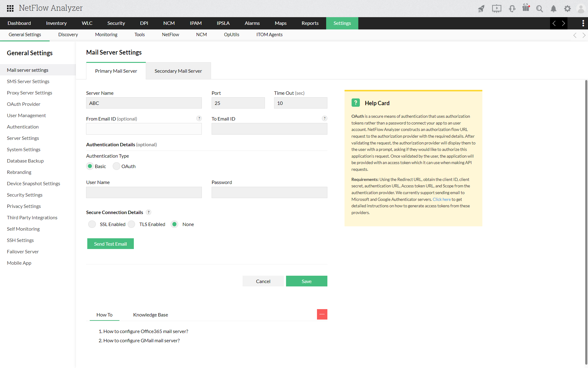Enable the SSL Enabled option

click(92, 224)
